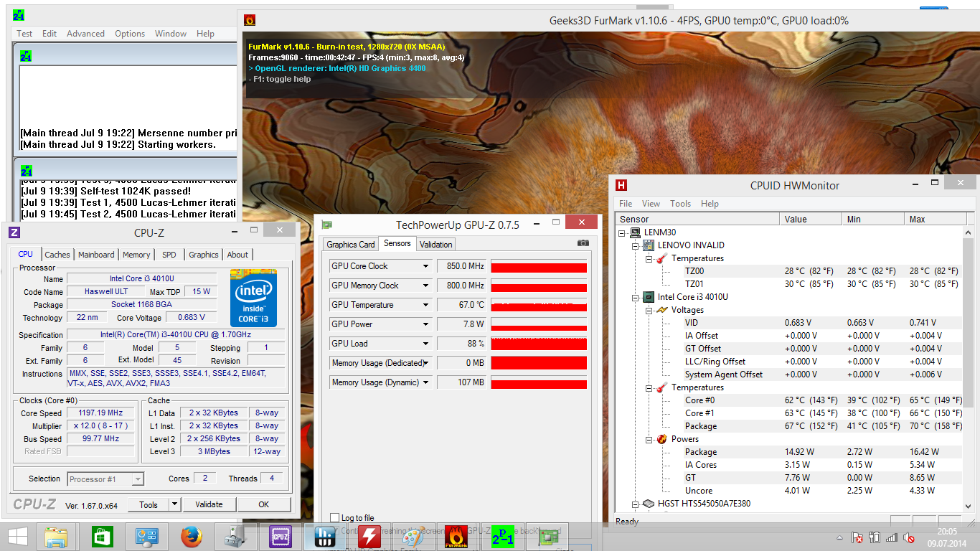The width and height of the screenshot is (980, 551).
Task: Click the muted volume tray icon
Action: tap(909, 537)
